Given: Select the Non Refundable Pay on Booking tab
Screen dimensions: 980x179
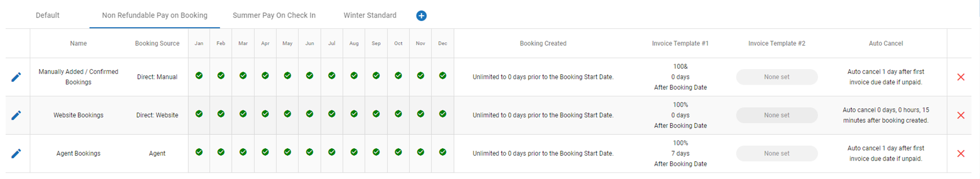Looking at the screenshot, I should 155,15.
